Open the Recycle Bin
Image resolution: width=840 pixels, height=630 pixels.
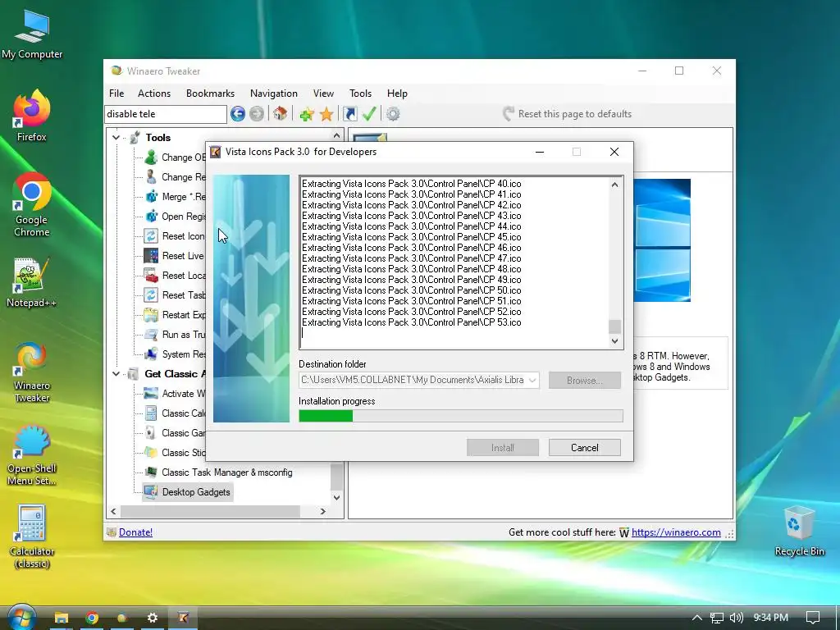pos(799,532)
